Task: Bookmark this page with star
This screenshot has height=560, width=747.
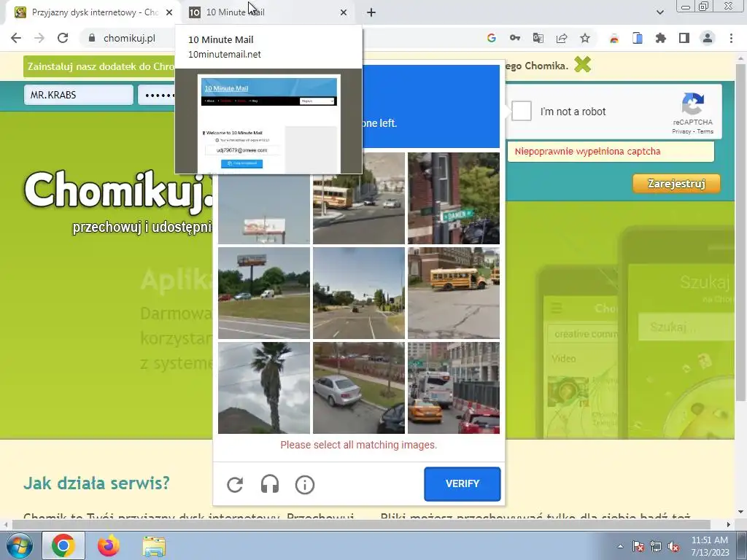Action: [585, 38]
